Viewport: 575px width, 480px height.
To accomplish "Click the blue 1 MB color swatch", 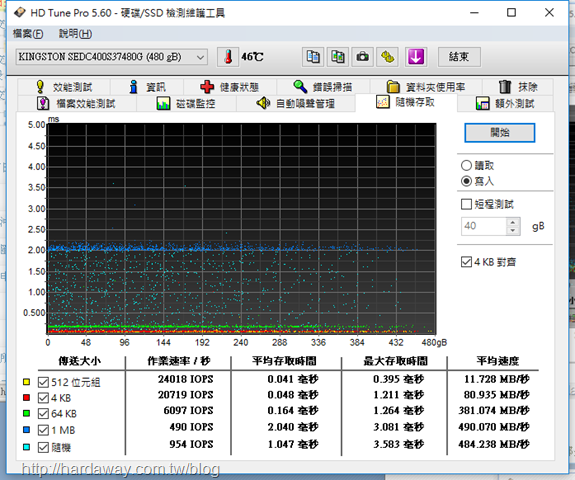I will tap(26, 429).
